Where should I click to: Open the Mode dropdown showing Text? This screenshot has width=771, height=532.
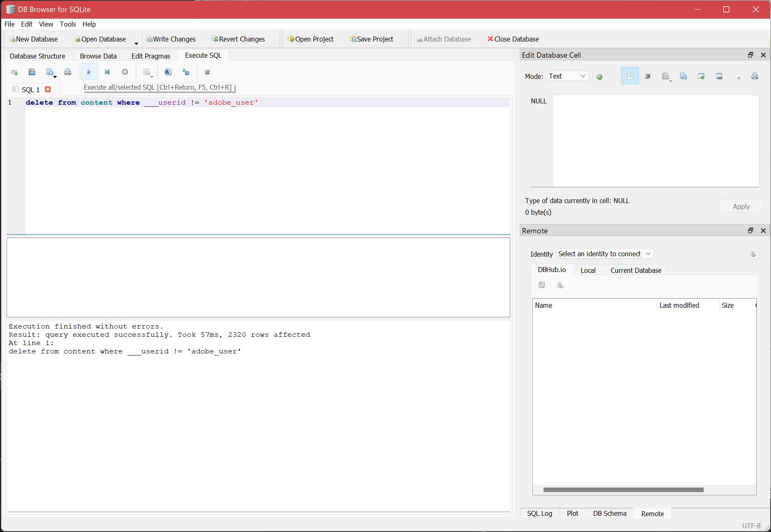(x=567, y=76)
